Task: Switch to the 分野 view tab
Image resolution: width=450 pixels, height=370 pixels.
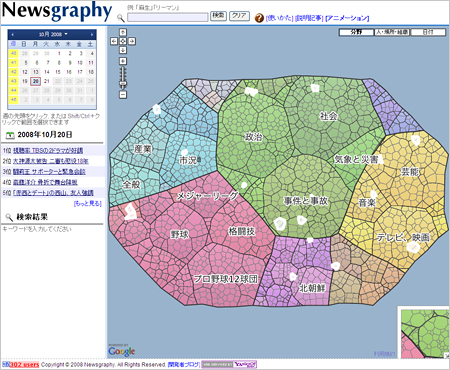Action: pos(356,32)
